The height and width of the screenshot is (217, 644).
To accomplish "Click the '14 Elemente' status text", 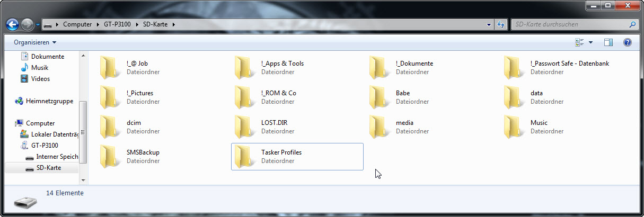I will [x=65, y=193].
